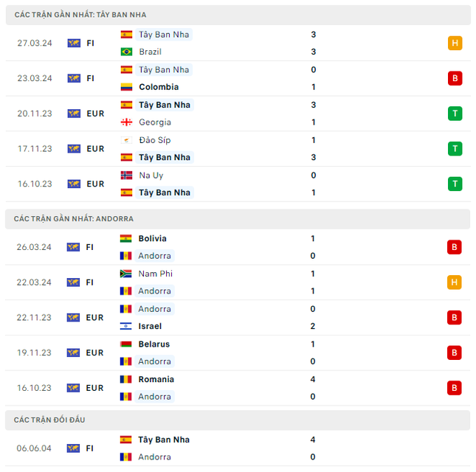476x472 pixels.
Task: Click the EUR competition label dated 20.11.23
Action: click(95, 114)
